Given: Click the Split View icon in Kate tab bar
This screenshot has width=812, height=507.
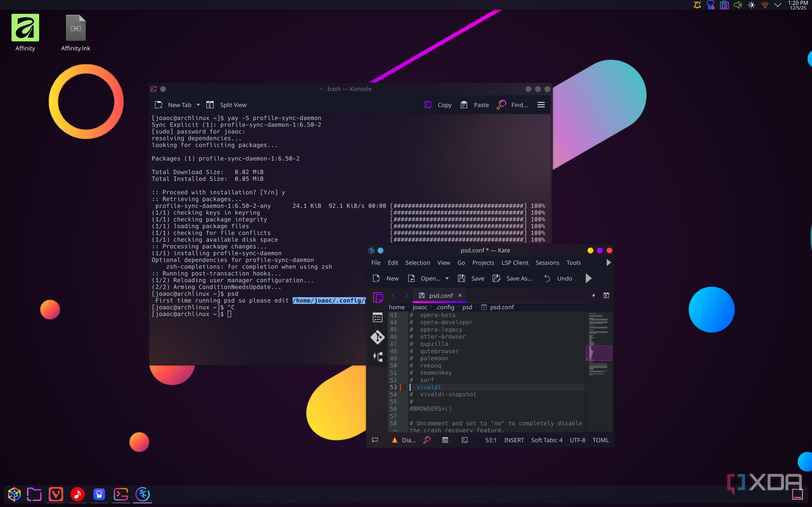Looking at the screenshot, I should coord(606,295).
